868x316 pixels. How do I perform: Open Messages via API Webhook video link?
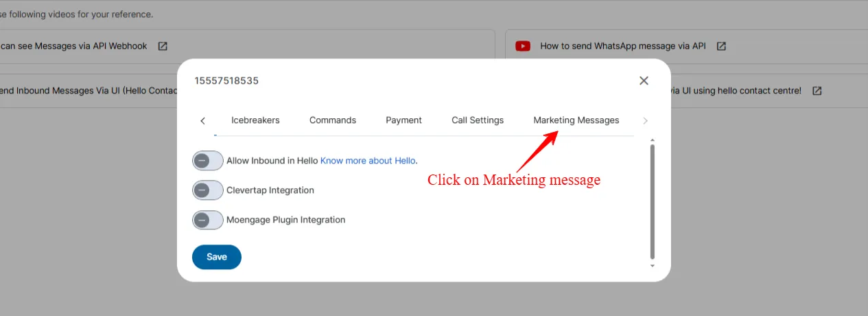pyautogui.click(x=73, y=46)
